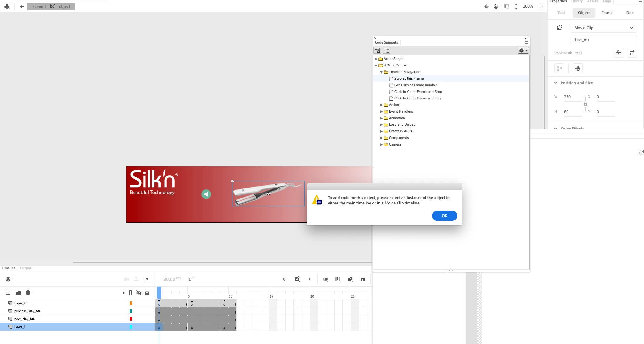Click the 100% zoom field
644x344 pixels.
click(x=528, y=6)
